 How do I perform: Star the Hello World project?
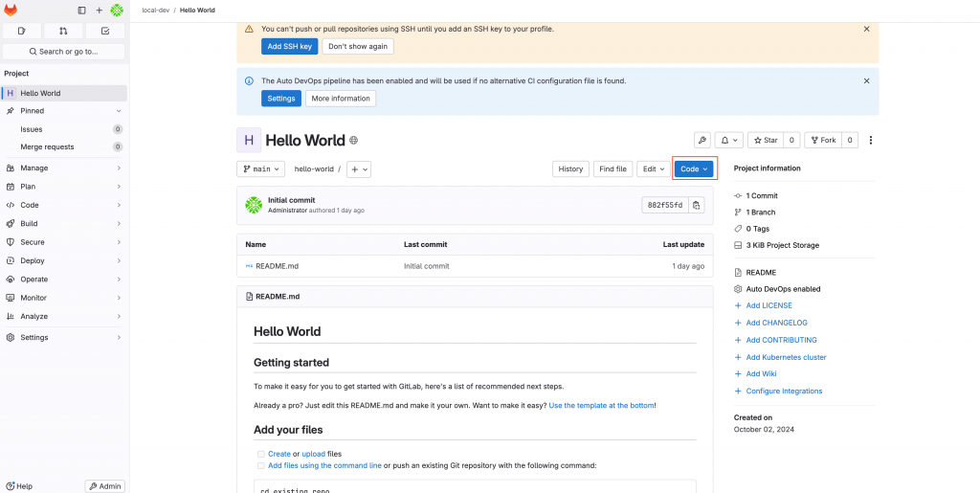766,140
